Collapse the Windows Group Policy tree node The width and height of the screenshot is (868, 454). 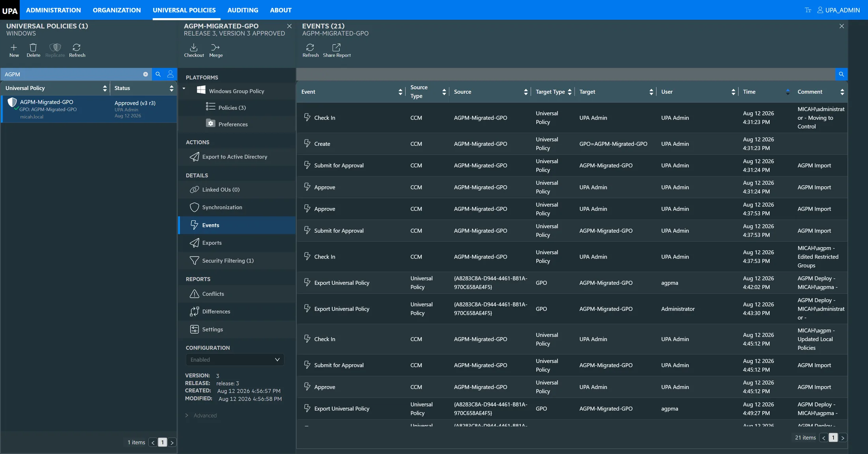[184, 88]
